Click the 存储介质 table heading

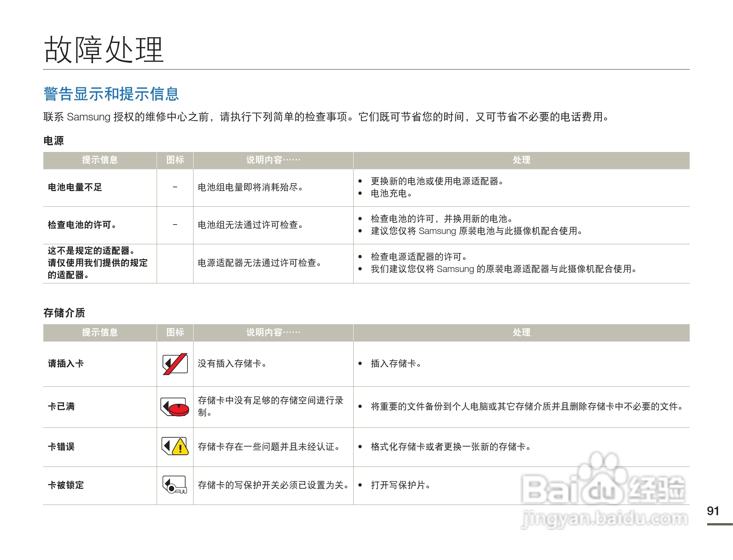point(64,313)
